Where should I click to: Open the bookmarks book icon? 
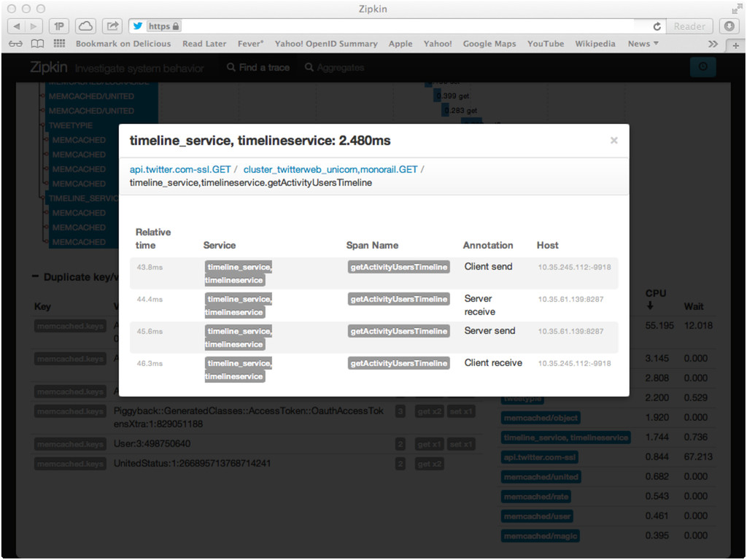tap(37, 44)
